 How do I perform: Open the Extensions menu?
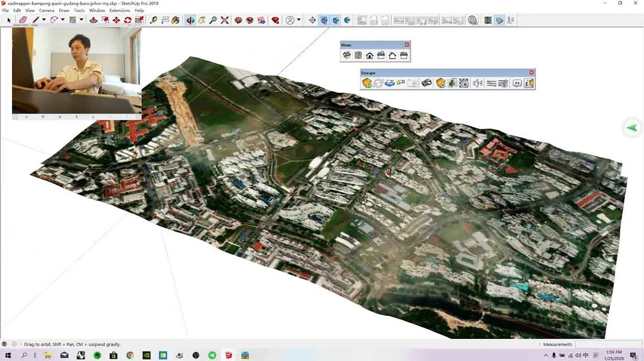pos(120,10)
